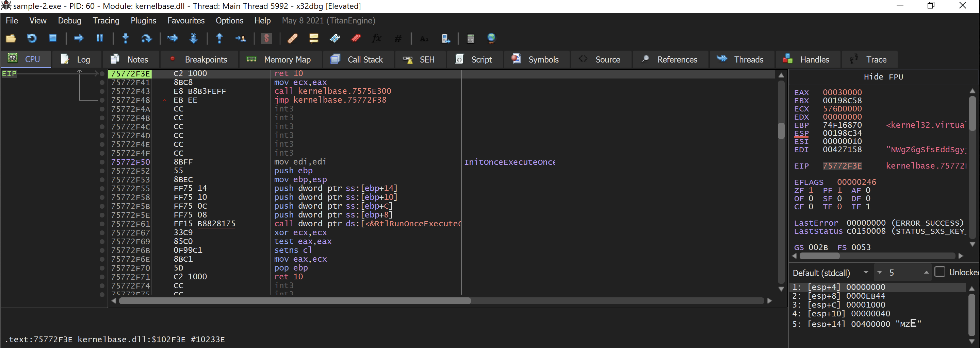Open the argument count dropdown arrow
The height and width of the screenshot is (348, 980).
pyautogui.click(x=879, y=273)
